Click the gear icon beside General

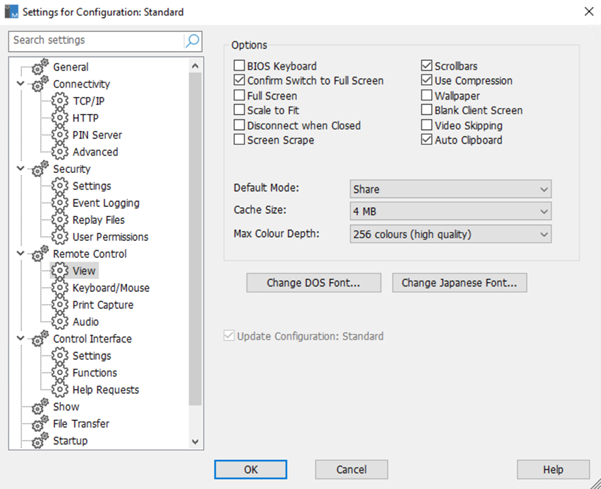40,67
